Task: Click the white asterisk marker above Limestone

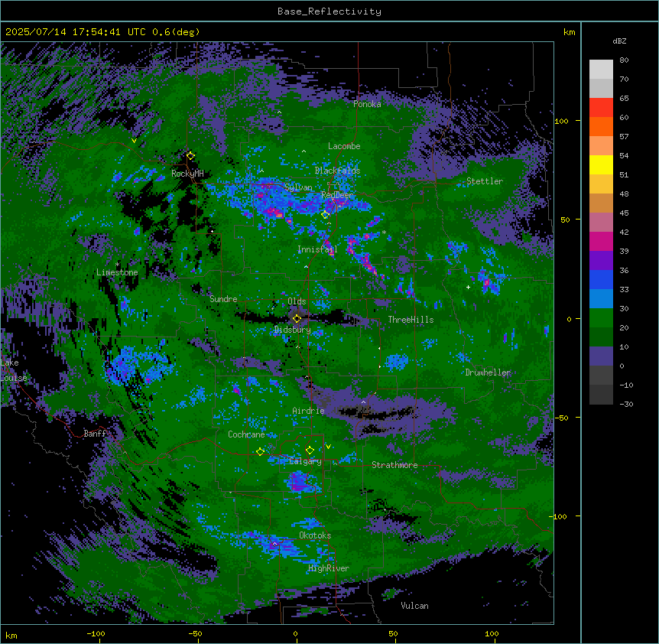Action: tap(117, 265)
